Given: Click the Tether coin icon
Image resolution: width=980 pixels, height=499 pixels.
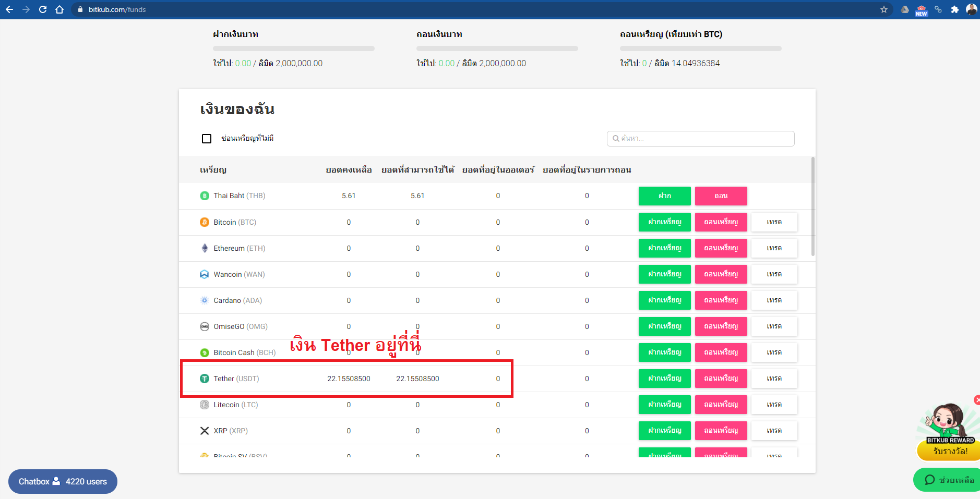Looking at the screenshot, I should point(205,379).
